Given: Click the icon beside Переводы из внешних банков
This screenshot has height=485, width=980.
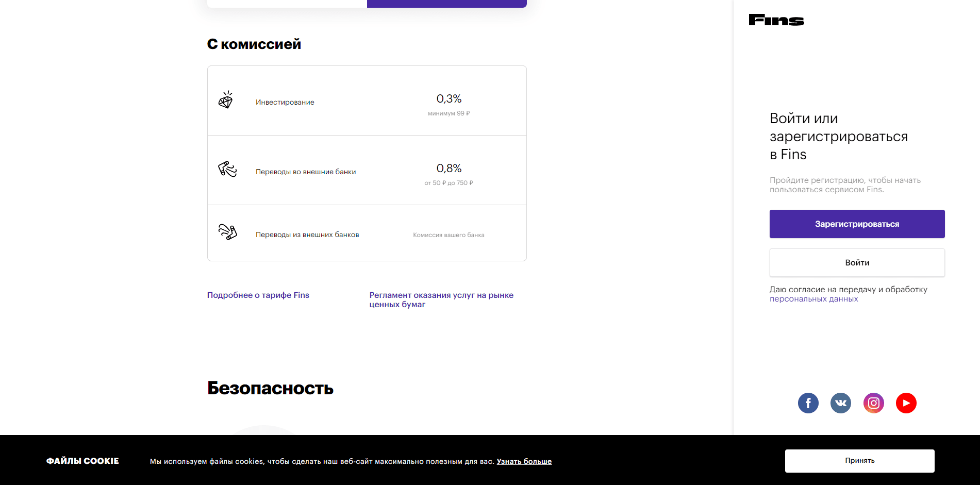Looking at the screenshot, I should (x=227, y=232).
